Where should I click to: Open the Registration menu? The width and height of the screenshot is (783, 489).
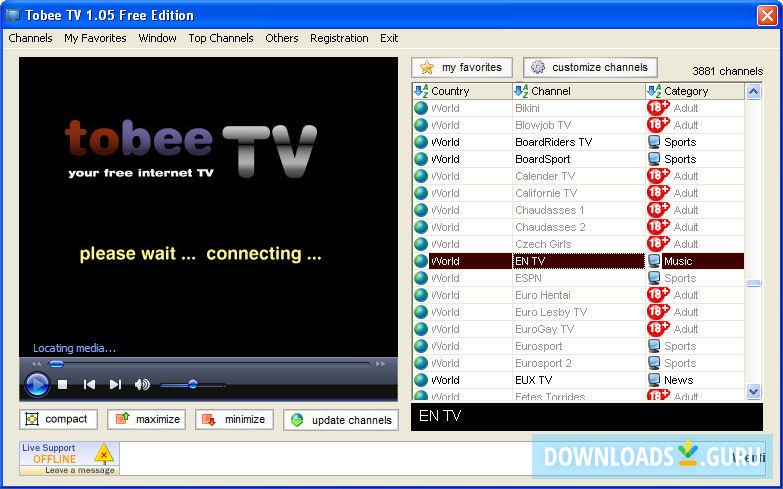click(x=339, y=38)
